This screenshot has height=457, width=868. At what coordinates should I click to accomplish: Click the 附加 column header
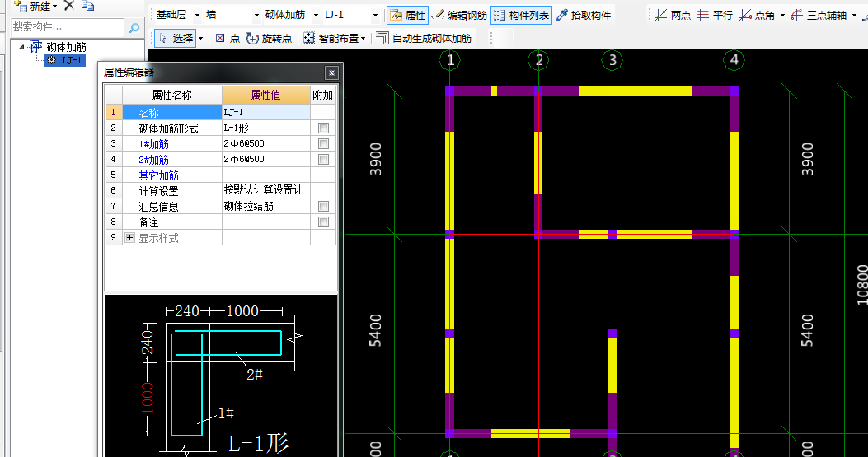pos(323,95)
